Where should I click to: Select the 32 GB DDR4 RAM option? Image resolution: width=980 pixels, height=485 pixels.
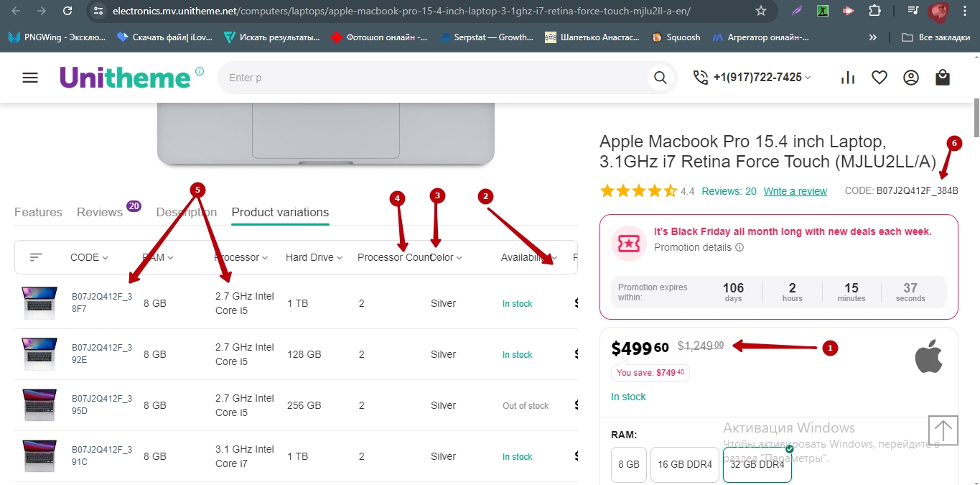[757, 464]
